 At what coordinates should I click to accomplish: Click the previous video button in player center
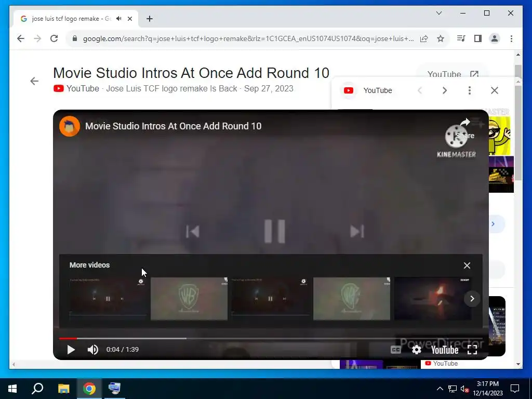click(x=193, y=232)
